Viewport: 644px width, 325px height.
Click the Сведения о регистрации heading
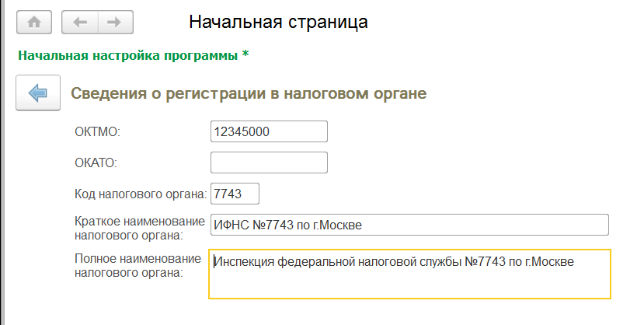coord(249,94)
